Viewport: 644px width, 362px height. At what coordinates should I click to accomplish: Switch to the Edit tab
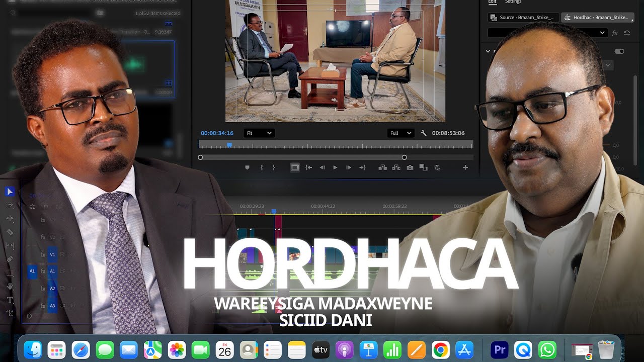pos(492,2)
